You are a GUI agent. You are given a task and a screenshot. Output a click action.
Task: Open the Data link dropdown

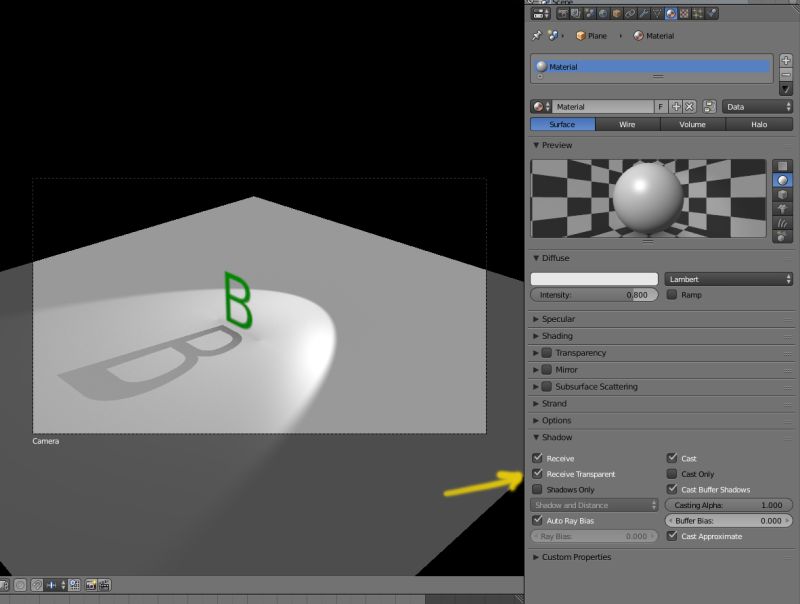[x=758, y=107]
